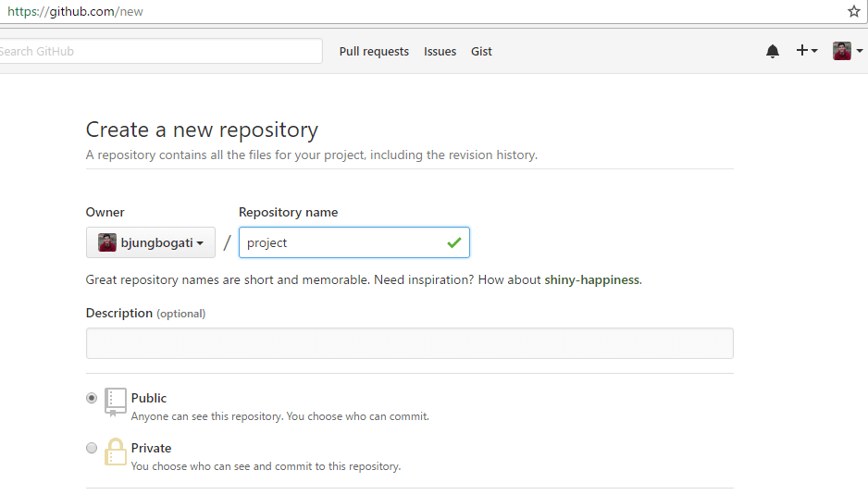
Task: Click into the Description text box
Action: tap(409, 343)
